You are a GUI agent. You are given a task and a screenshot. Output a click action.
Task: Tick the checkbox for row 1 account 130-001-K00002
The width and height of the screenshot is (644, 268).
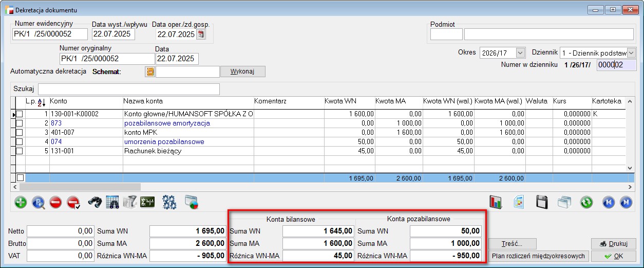[x=20, y=114]
